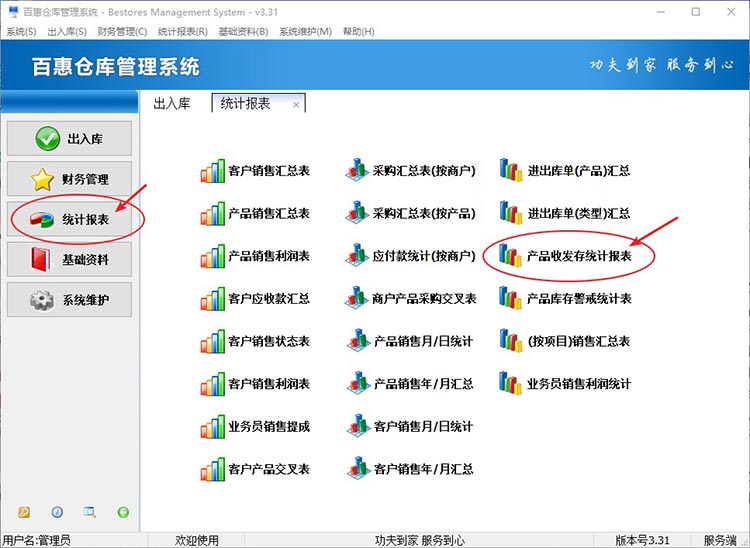Click the orange key icon in sidebar bottom
Image resolution: width=750 pixels, height=548 pixels.
pos(24,512)
